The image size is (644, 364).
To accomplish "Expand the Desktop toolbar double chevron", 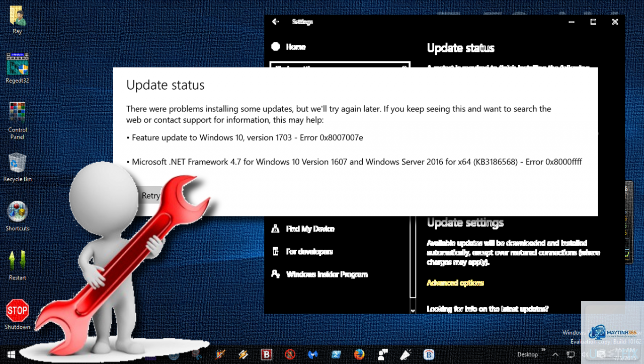I will coord(543,350).
